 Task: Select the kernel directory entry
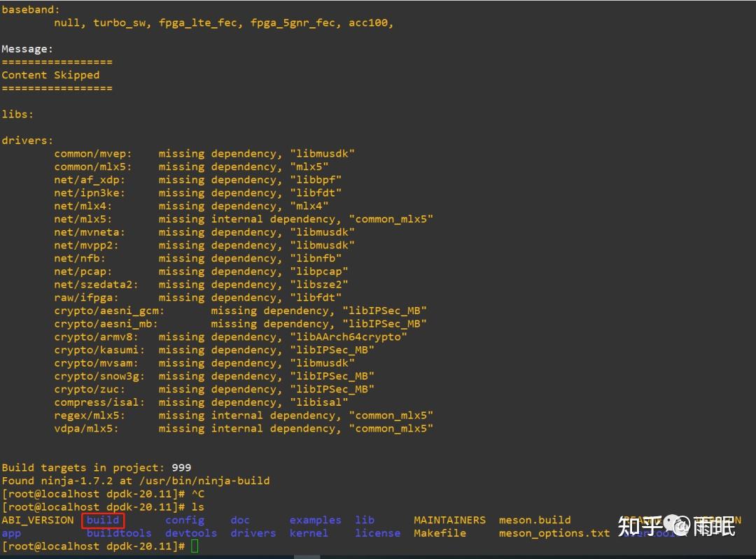point(309,533)
